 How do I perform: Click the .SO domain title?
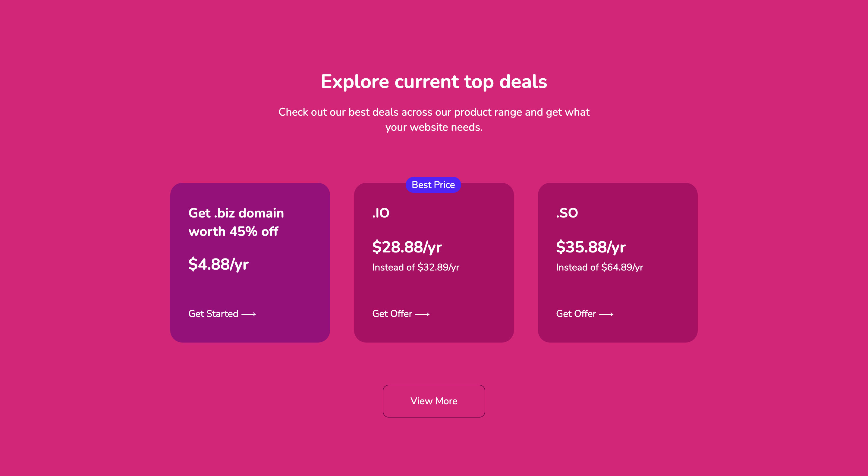567,213
